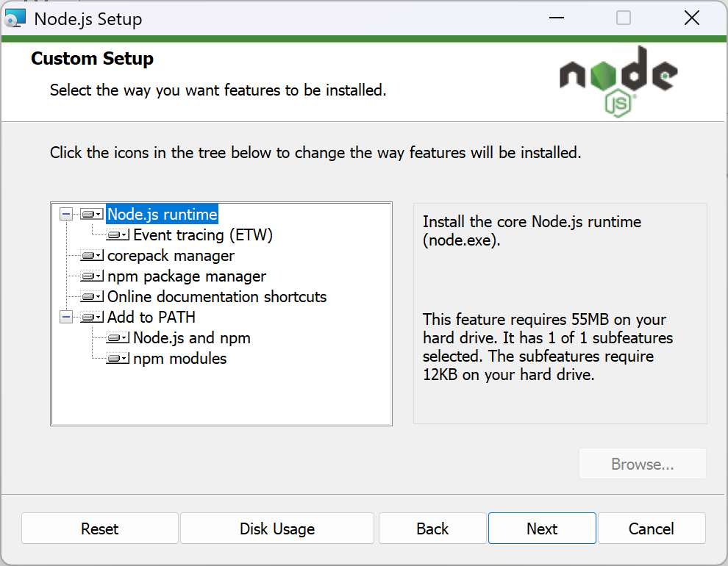Screen dimensions: 728x566
Task: Open Add to PATH install-option icon
Action: 91,318
